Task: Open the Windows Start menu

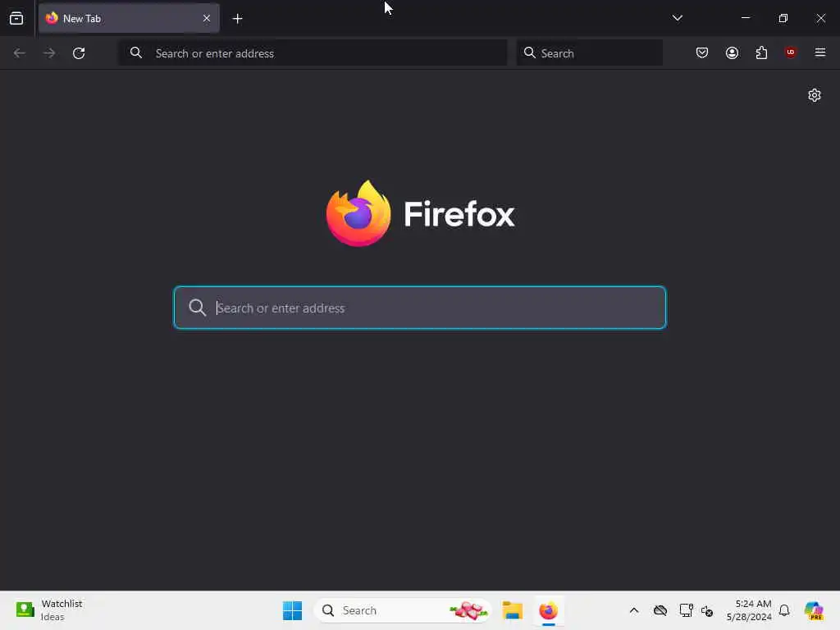Action: pos(293,610)
